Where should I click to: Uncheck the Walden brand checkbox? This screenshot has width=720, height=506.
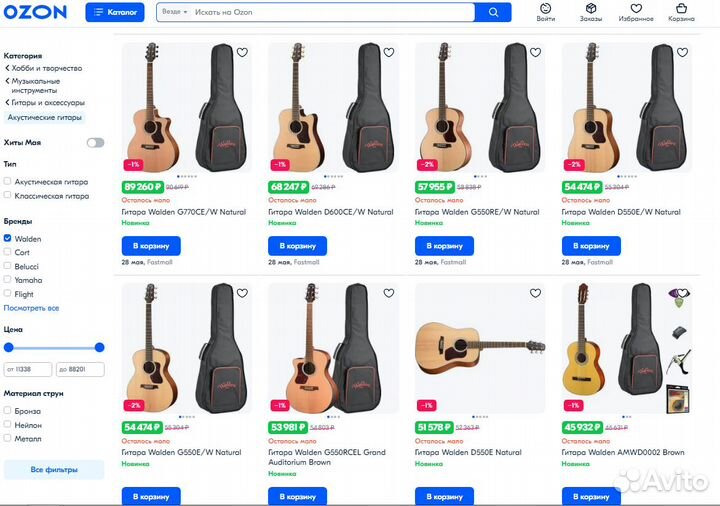8,239
